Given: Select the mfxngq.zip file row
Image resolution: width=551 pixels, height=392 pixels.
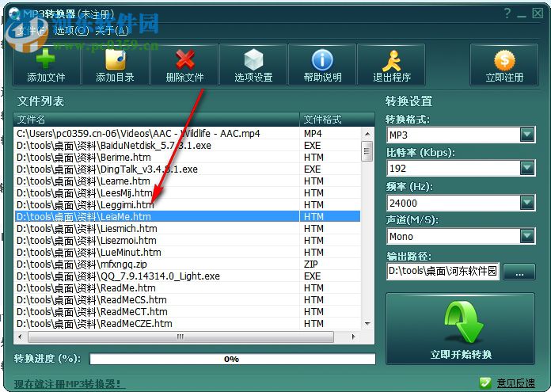Looking at the screenshot, I should pyautogui.click(x=188, y=264).
